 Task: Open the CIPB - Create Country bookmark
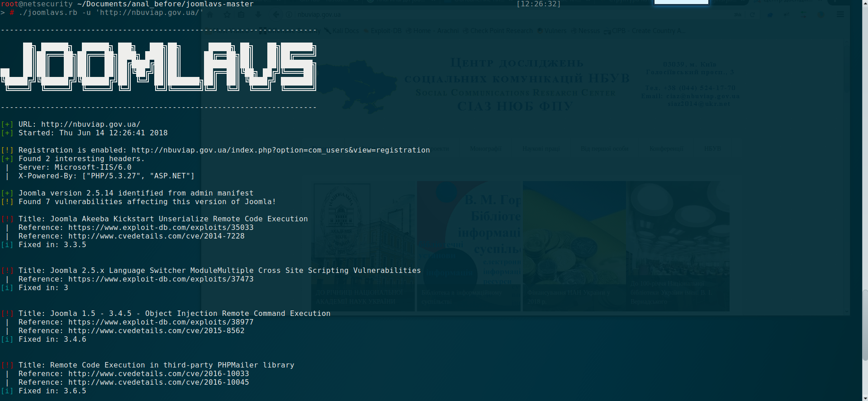coord(643,31)
